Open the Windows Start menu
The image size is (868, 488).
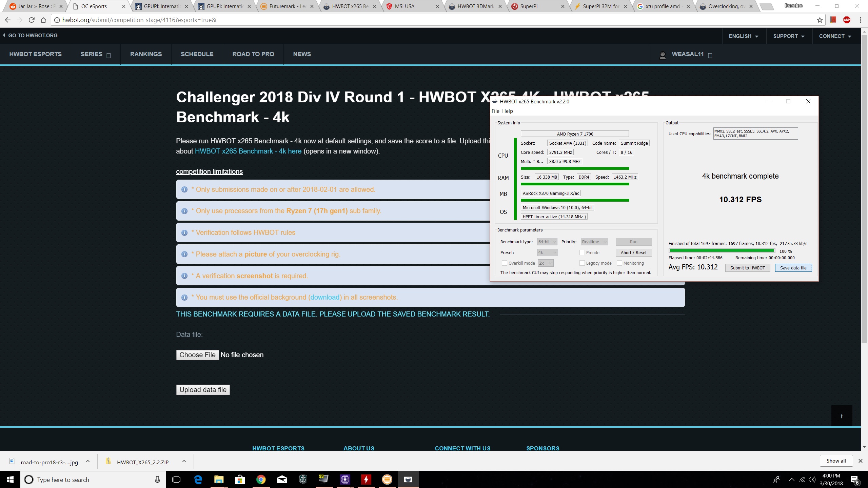(10, 480)
